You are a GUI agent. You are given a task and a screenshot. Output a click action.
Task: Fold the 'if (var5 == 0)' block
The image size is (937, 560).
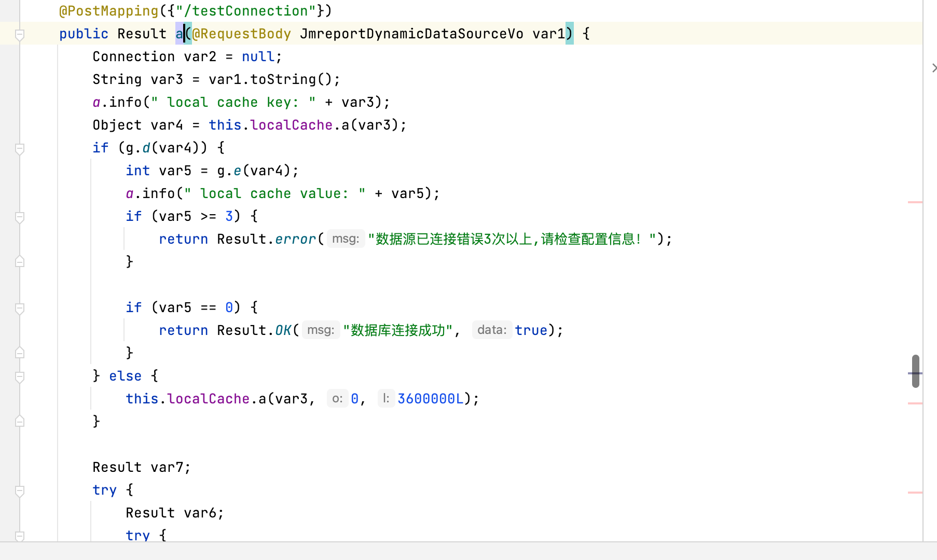pyautogui.click(x=20, y=309)
